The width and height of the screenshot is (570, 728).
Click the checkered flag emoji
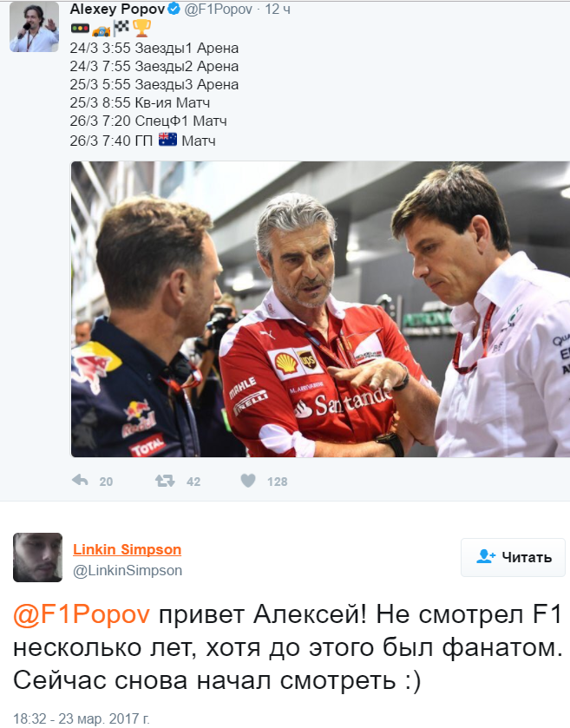click(x=121, y=28)
